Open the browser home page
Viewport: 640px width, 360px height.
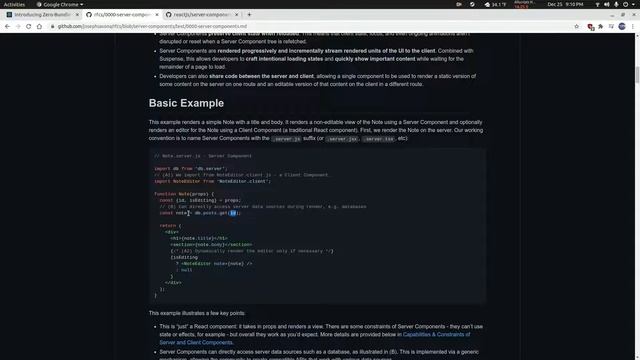point(39,27)
